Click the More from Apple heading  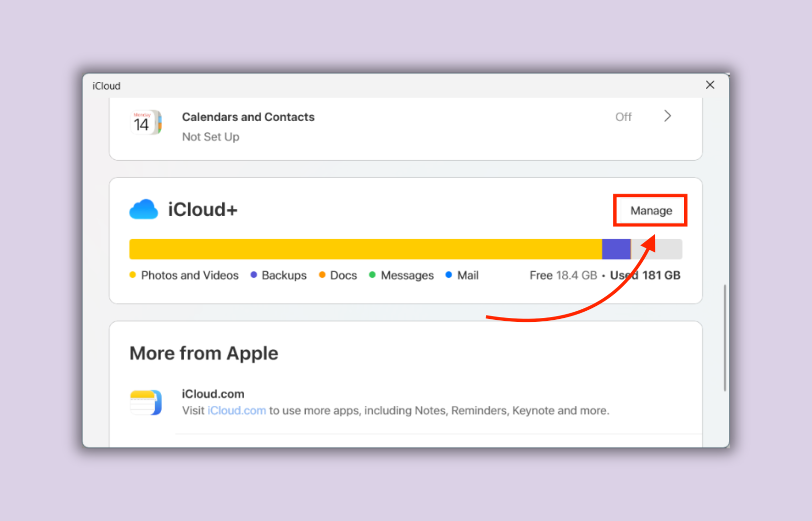coord(204,354)
